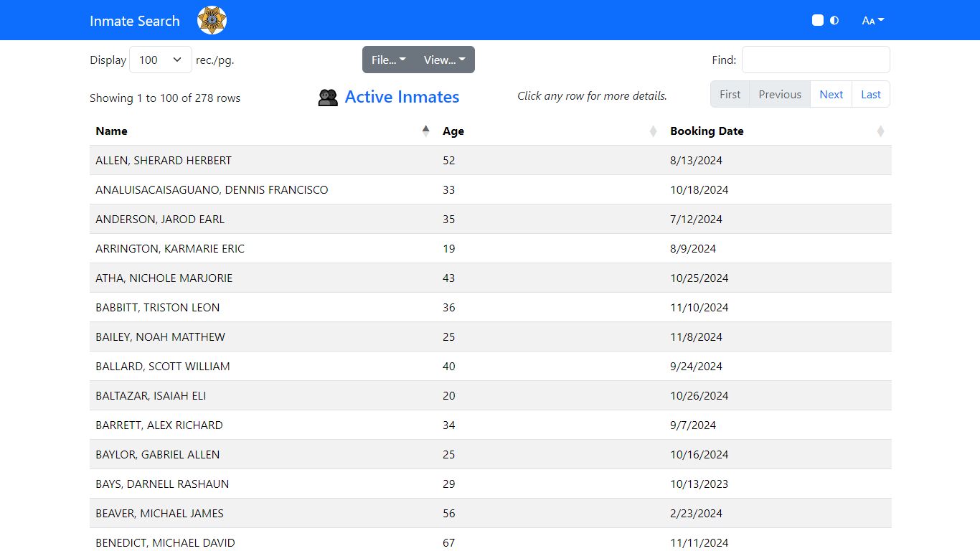
Task: Sort by the Booking Date sort arrows
Action: [880, 131]
